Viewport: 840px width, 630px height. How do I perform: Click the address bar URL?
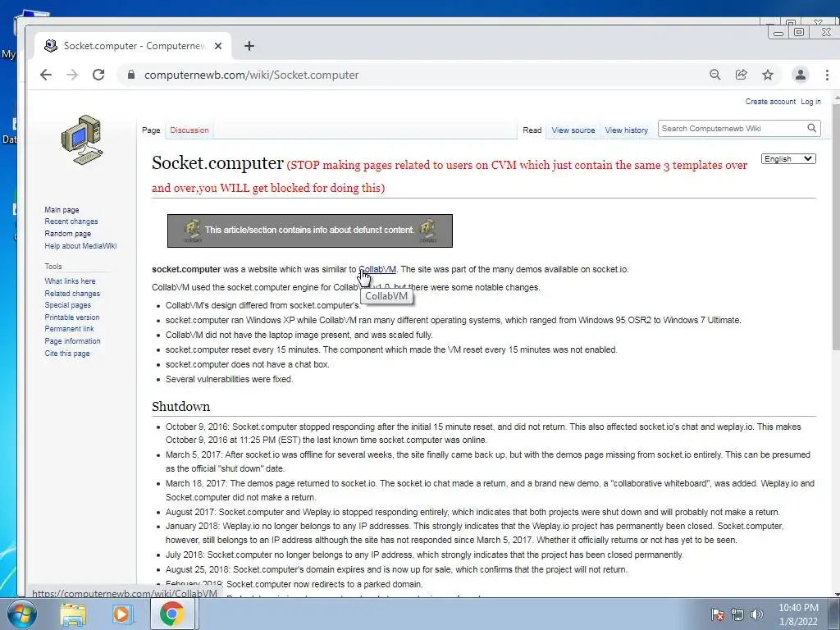[x=251, y=75]
